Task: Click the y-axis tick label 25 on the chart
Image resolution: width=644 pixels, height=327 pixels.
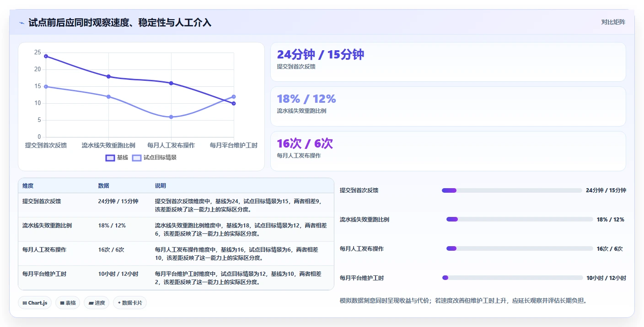Action: (38, 53)
